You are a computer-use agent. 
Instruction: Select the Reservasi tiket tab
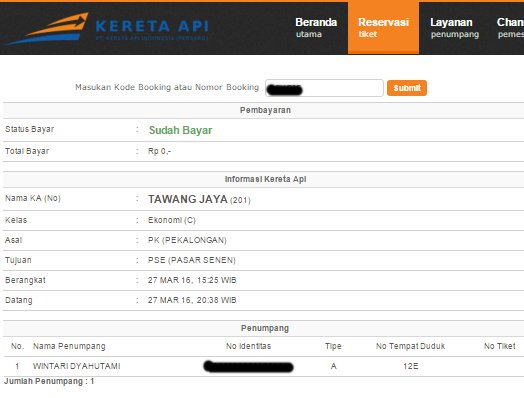click(383, 28)
